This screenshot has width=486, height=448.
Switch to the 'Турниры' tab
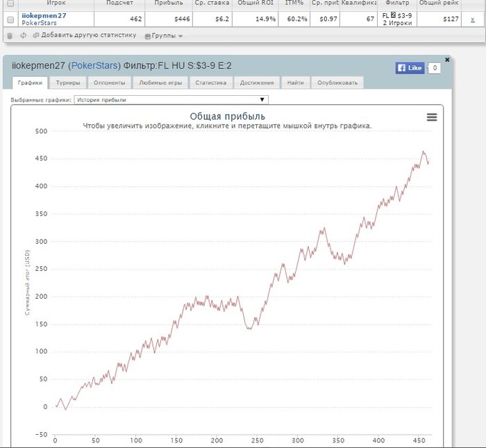[x=68, y=83]
